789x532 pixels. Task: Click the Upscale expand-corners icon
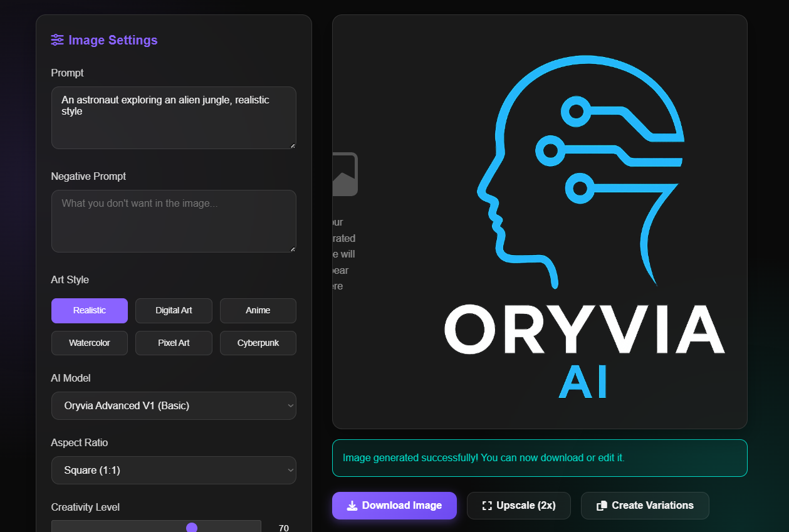pos(487,506)
